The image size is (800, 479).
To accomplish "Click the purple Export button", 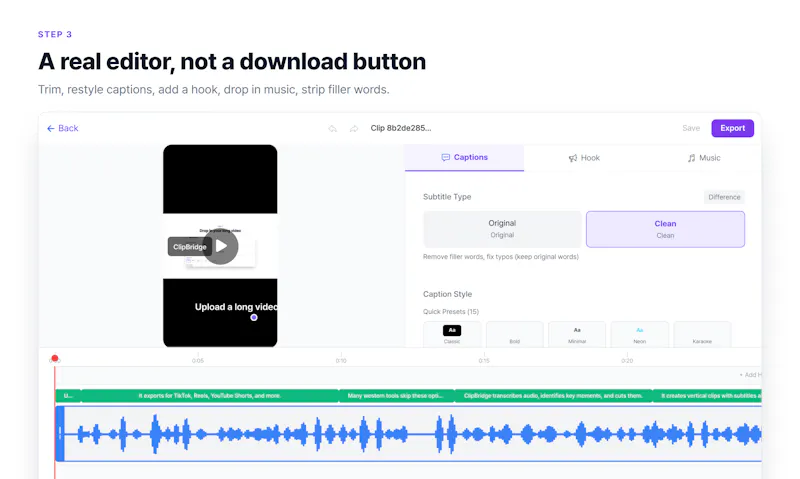I will click(x=733, y=128).
